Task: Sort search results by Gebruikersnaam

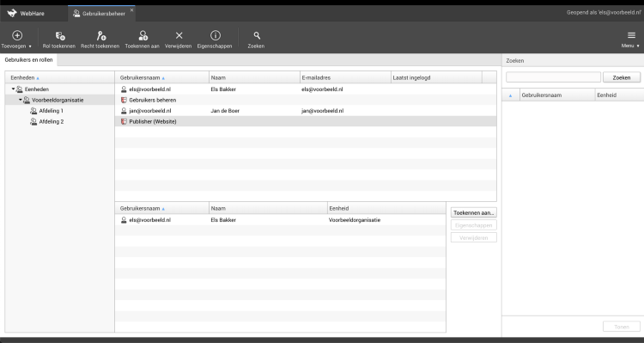Action: tap(557, 95)
